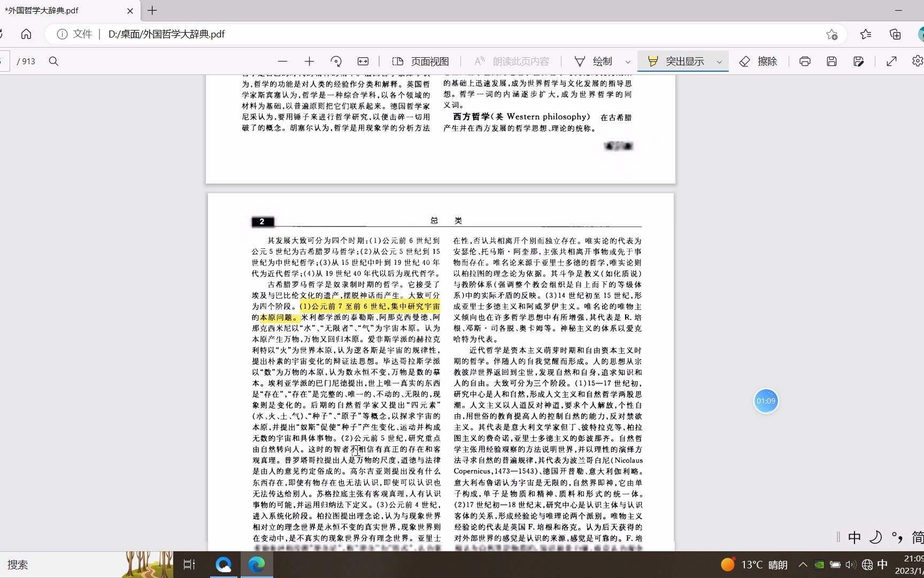
Task: Rotate the PDF page
Action: click(x=336, y=62)
